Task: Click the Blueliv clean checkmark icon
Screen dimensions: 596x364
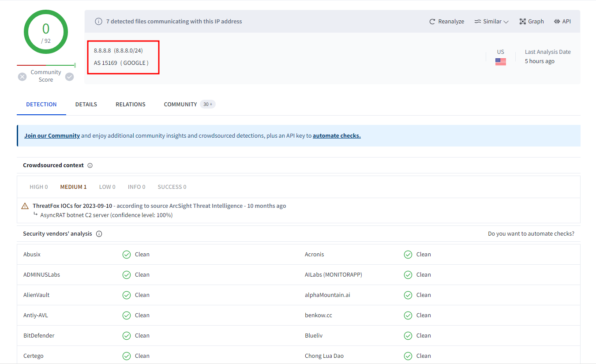Action: tap(408, 336)
